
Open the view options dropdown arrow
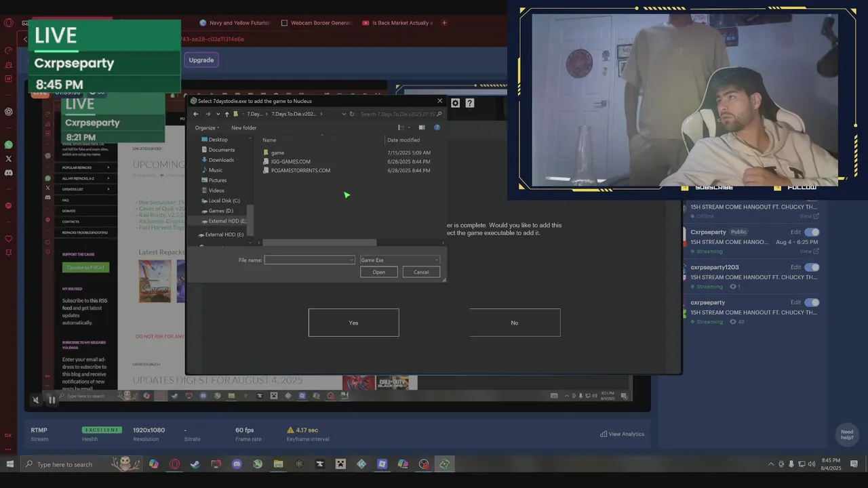click(x=409, y=127)
